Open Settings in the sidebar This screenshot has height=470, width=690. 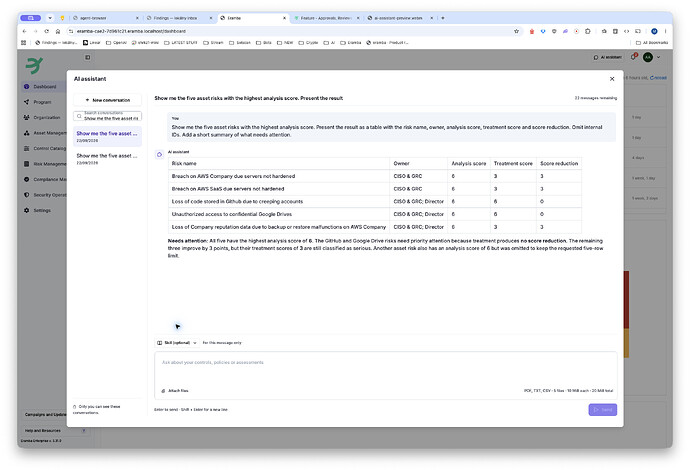tap(42, 210)
